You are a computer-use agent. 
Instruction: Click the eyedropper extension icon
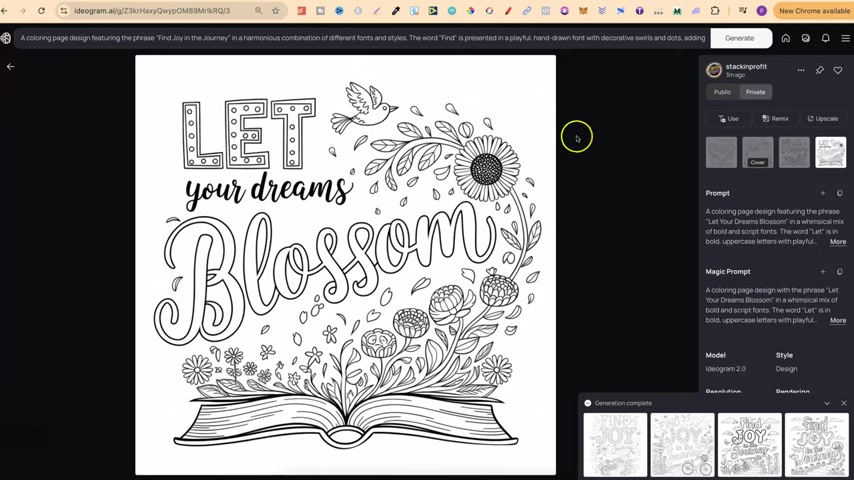pos(395,10)
